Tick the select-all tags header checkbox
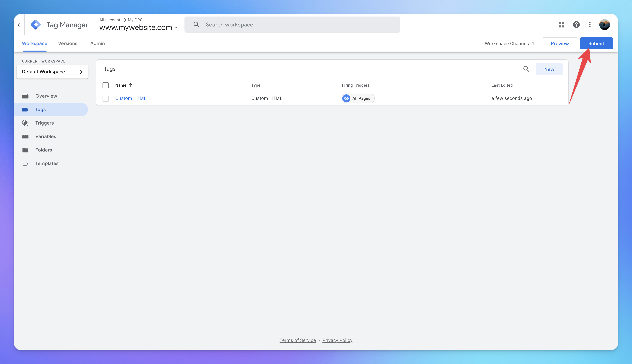Viewport: 632px width, 364px height. pyautogui.click(x=106, y=85)
